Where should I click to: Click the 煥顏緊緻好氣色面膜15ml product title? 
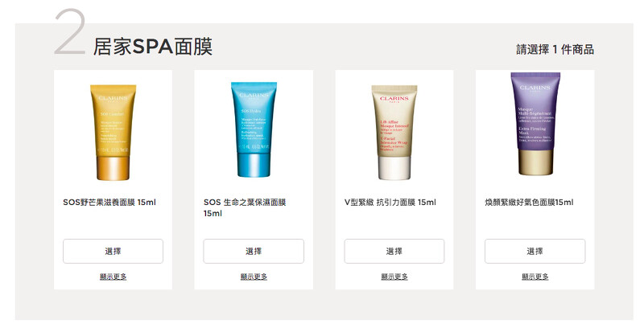coord(529,202)
